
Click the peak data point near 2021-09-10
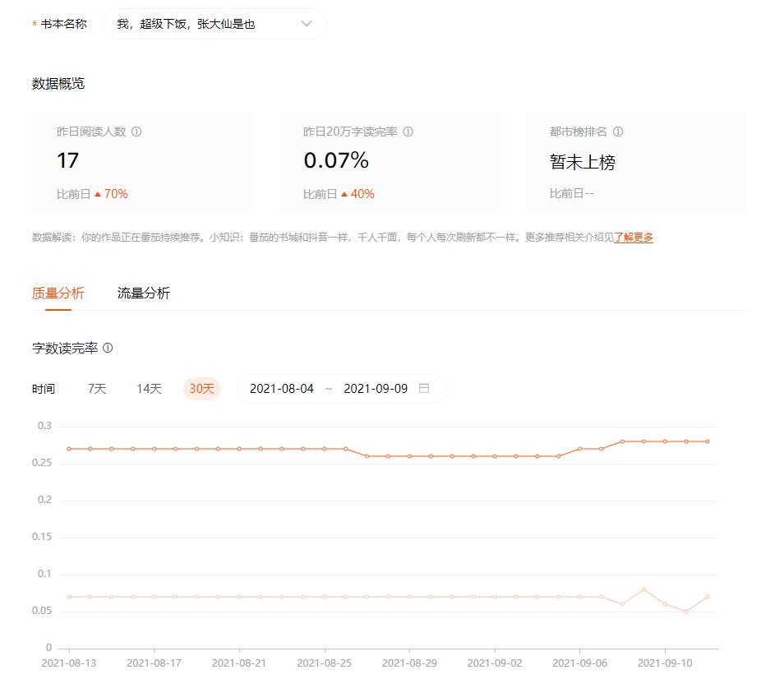[643, 589]
